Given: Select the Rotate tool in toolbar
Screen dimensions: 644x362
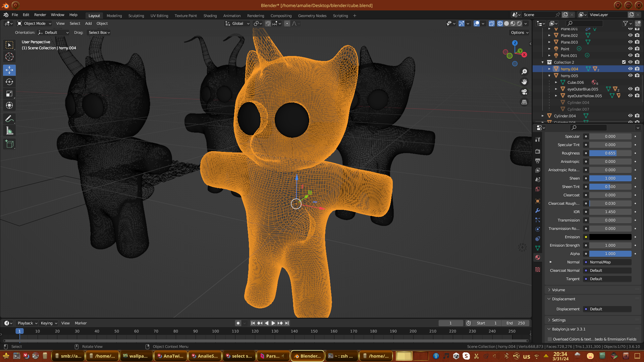Looking at the screenshot, I should [9, 82].
